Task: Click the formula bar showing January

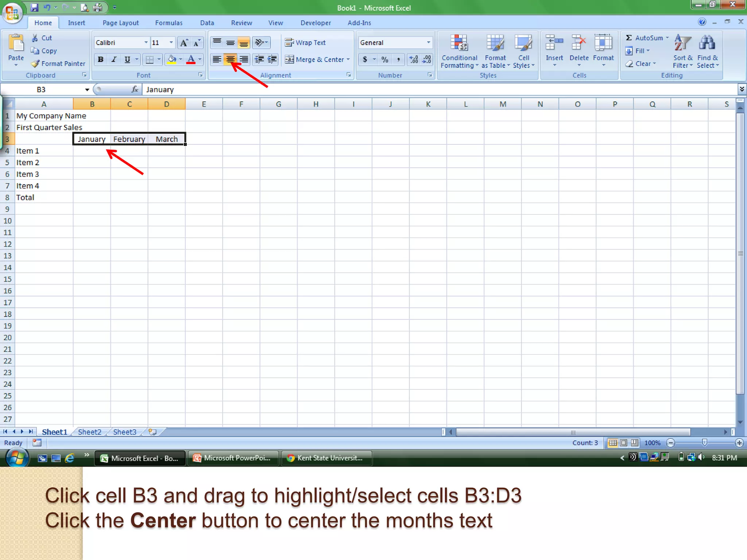Action: pyautogui.click(x=440, y=90)
